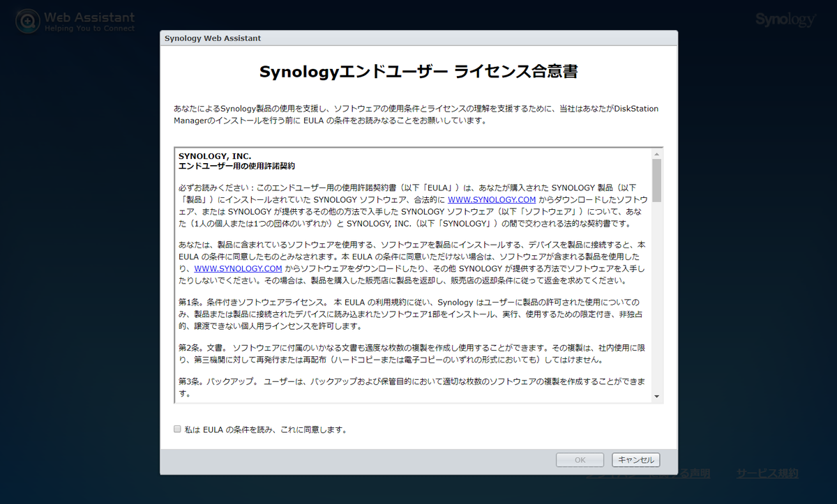The width and height of the screenshot is (837, 504).
Task: Click the 第3条。バックアップ paragraph text
Action: (412, 388)
